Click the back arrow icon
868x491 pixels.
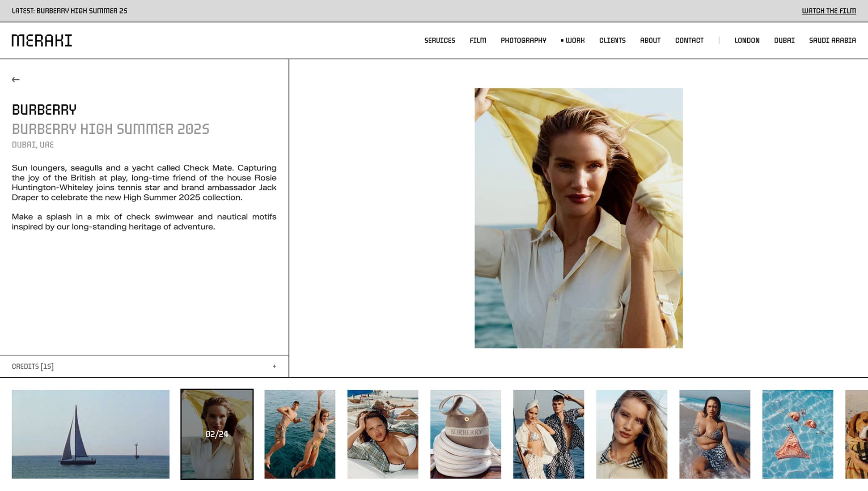point(16,80)
